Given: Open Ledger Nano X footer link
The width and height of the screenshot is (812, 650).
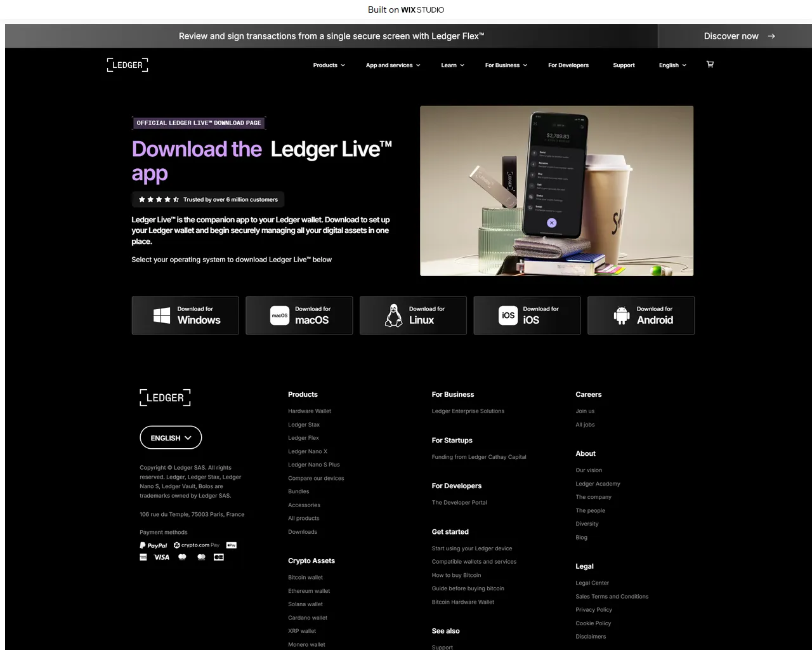Looking at the screenshot, I should (x=308, y=451).
